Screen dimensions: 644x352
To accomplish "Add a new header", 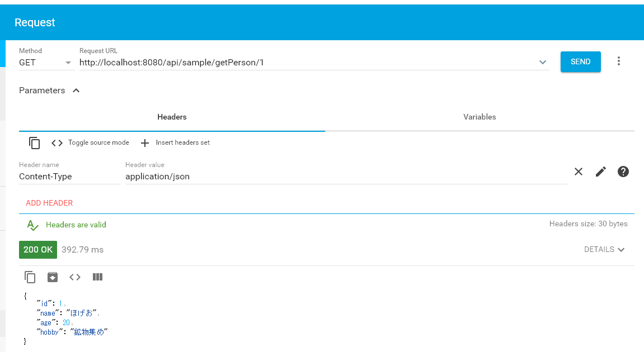I will click(49, 203).
